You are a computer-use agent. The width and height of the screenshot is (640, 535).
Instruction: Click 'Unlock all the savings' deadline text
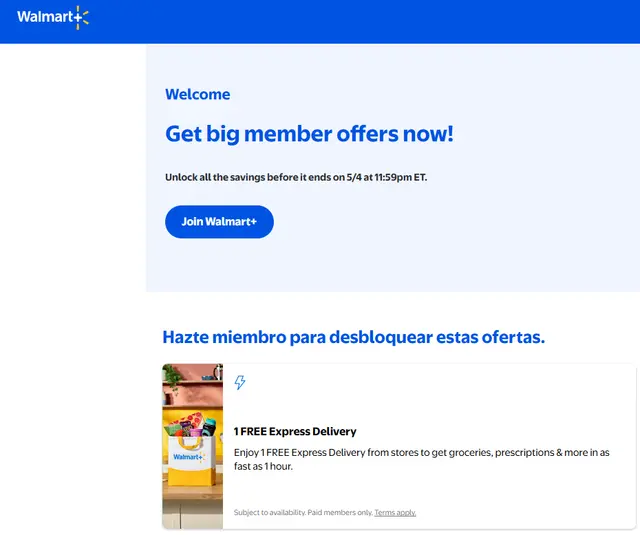pos(296,177)
